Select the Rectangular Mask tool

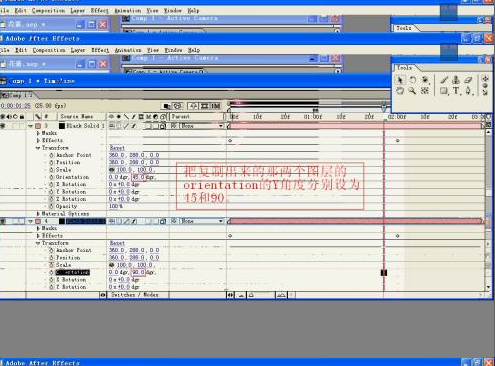(444, 91)
